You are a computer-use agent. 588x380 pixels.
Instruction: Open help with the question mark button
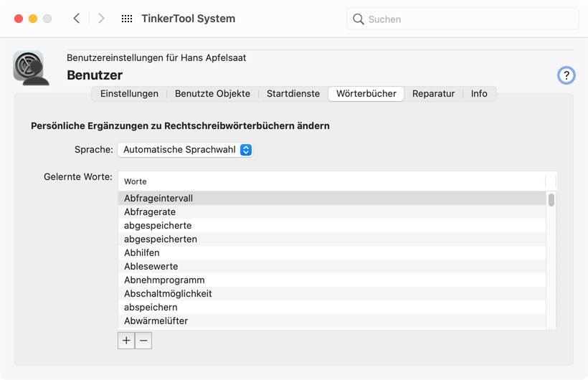pyautogui.click(x=566, y=75)
